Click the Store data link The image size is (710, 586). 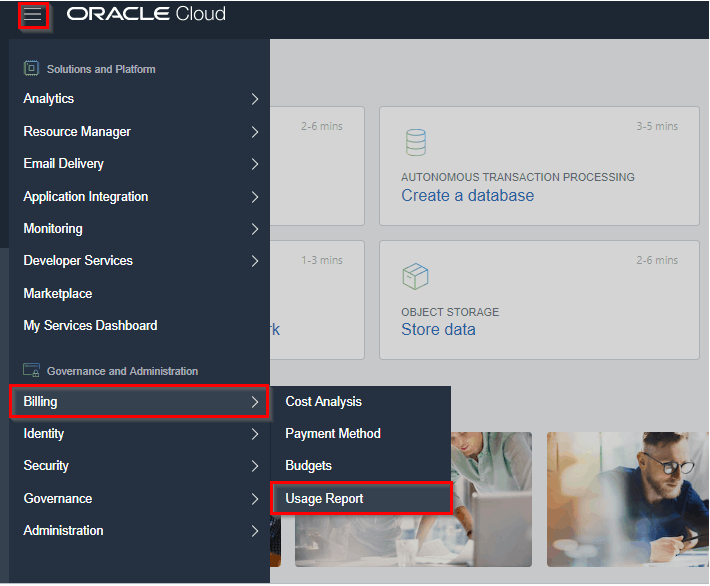coord(438,330)
